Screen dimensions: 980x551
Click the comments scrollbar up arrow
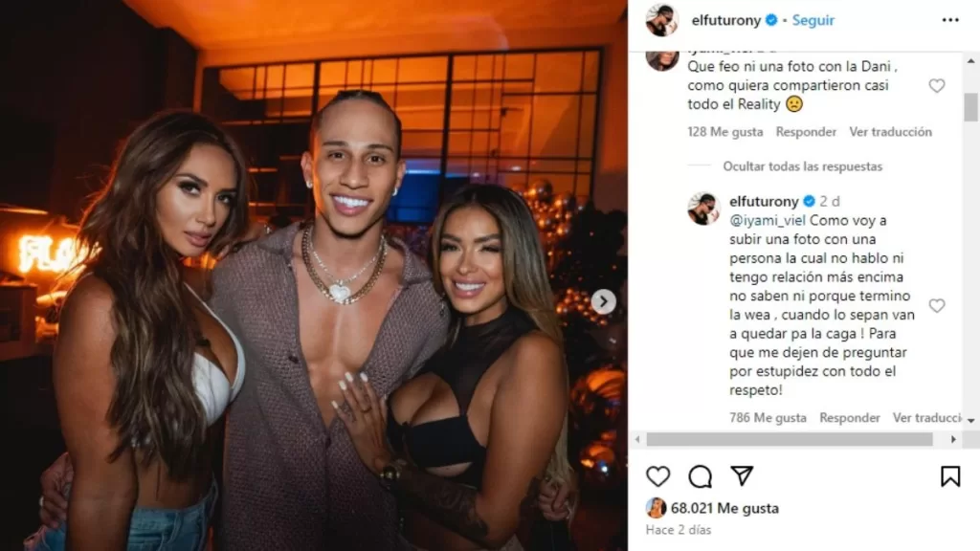(970, 61)
